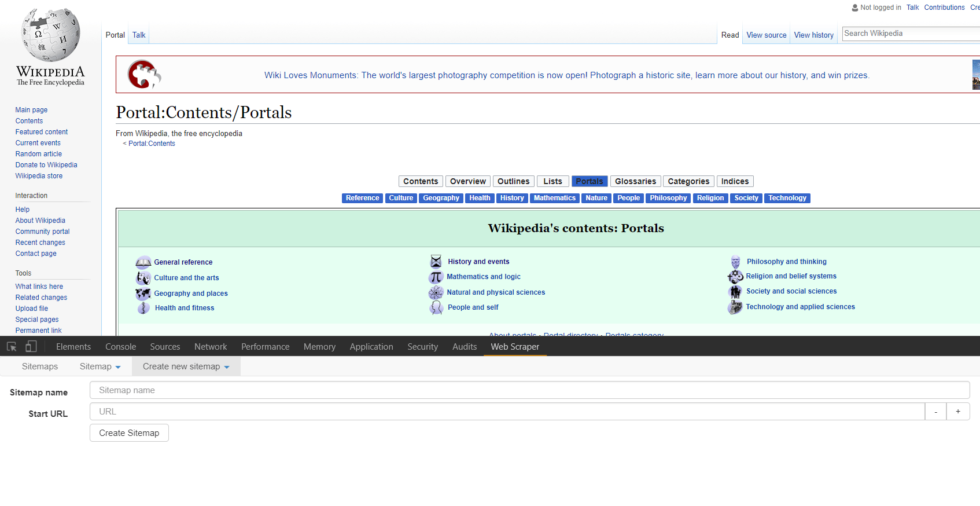Click the Culture and the arts masks icon
Image resolution: width=980 pixels, height=506 pixels.
(143, 278)
